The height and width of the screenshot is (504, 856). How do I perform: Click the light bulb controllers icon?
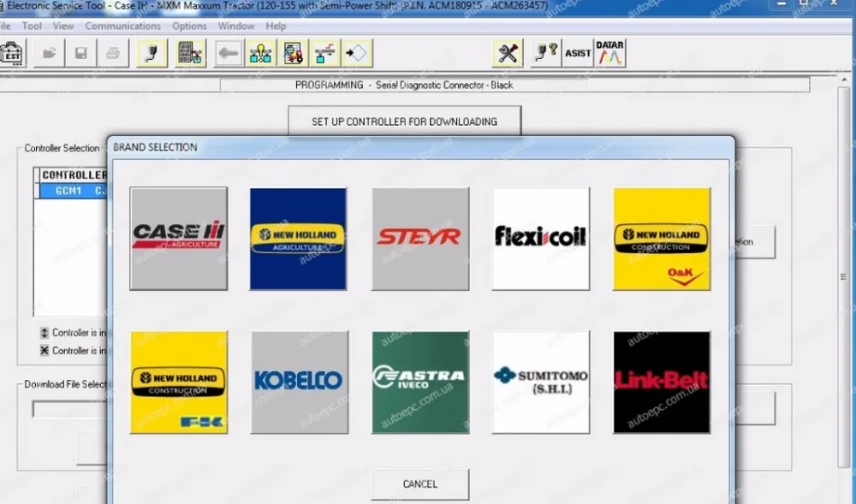[x=260, y=53]
